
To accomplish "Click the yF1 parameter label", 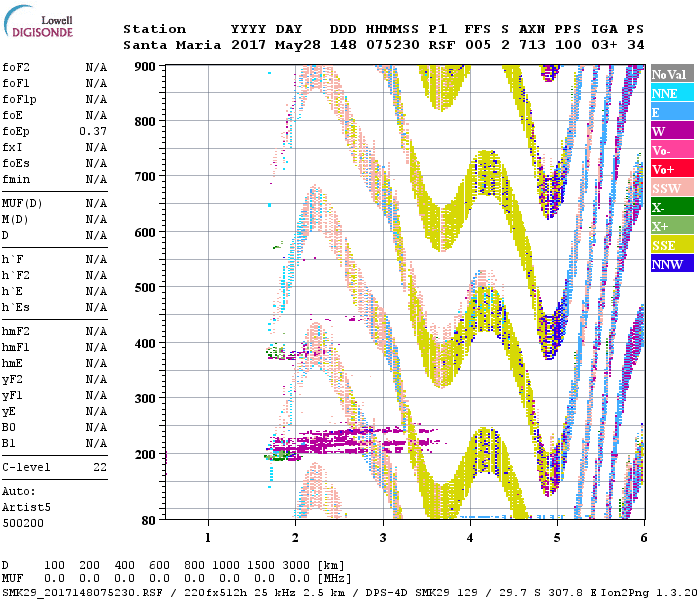I will click(x=12, y=396).
